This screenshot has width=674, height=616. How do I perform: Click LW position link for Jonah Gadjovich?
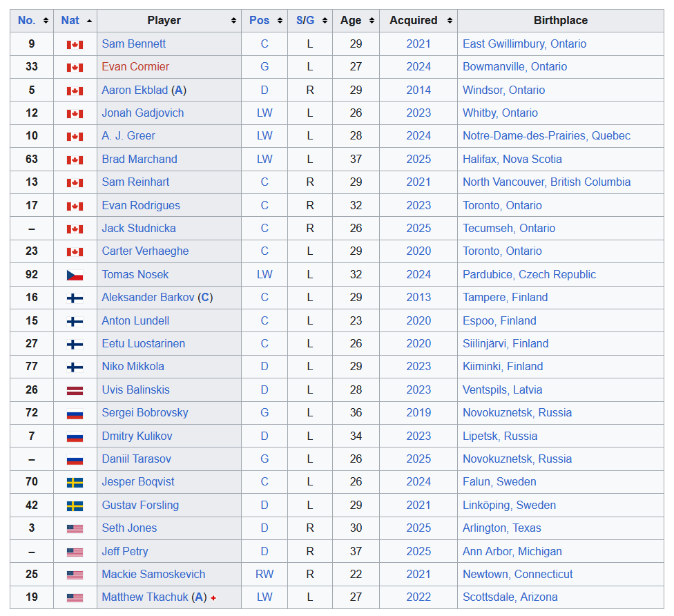coord(264,113)
